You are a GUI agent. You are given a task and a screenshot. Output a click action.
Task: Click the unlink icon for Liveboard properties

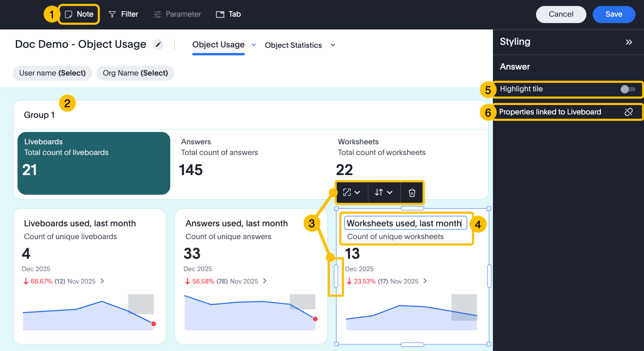[628, 112]
